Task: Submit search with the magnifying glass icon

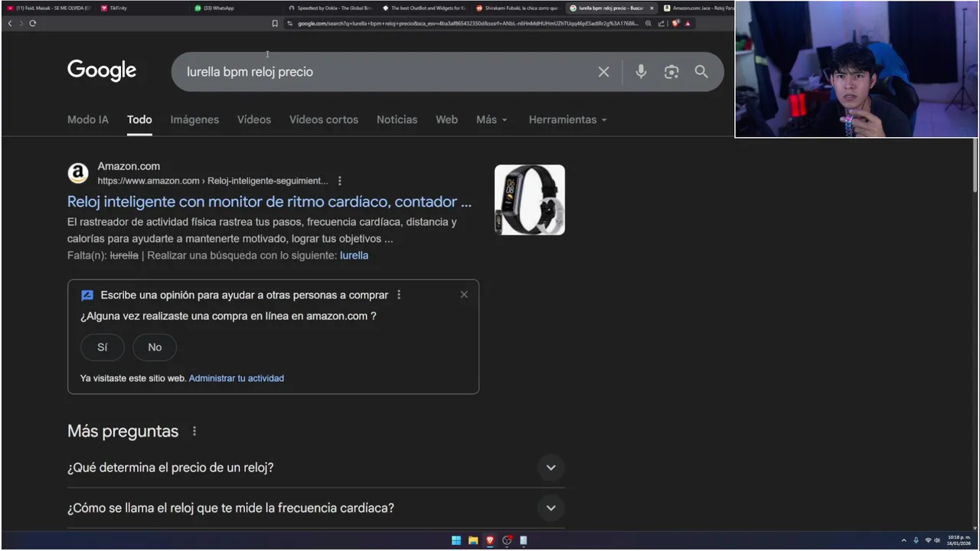Action: pos(701,72)
